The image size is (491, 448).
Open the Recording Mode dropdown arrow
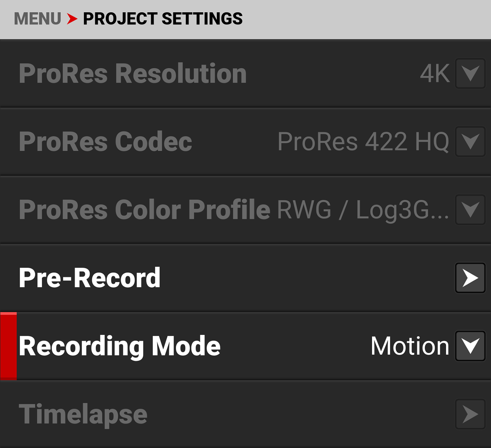point(470,346)
